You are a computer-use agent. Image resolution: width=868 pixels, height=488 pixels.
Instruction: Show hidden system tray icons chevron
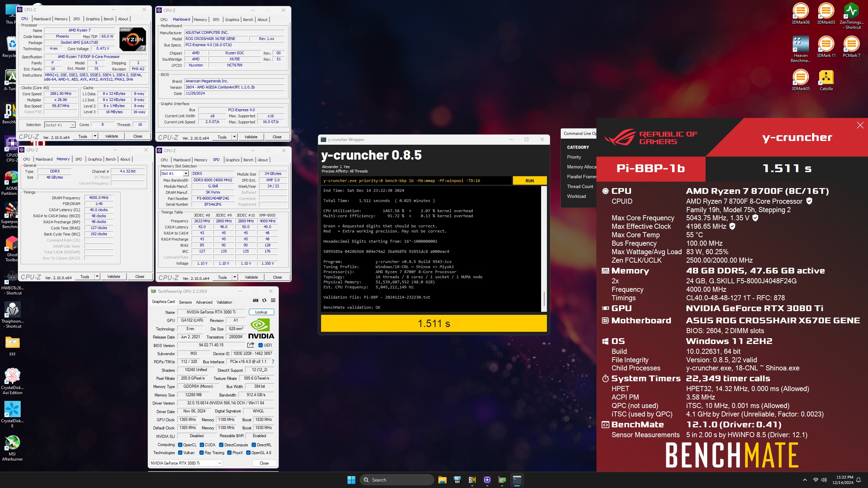tap(805, 480)
